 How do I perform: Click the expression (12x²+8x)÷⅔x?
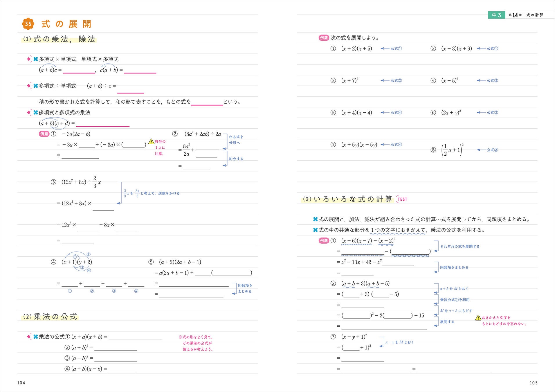click(81, 182)
